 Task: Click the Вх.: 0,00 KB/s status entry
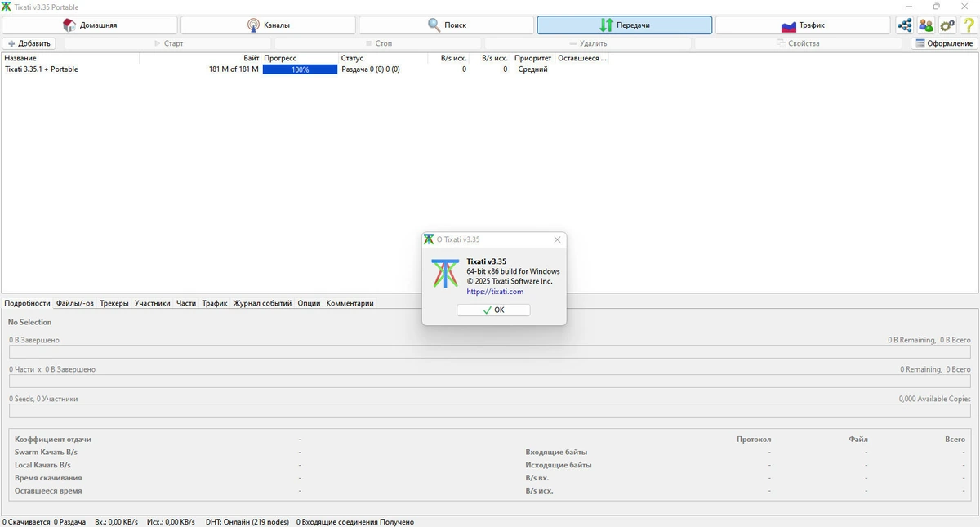click(x=116, y=521)
